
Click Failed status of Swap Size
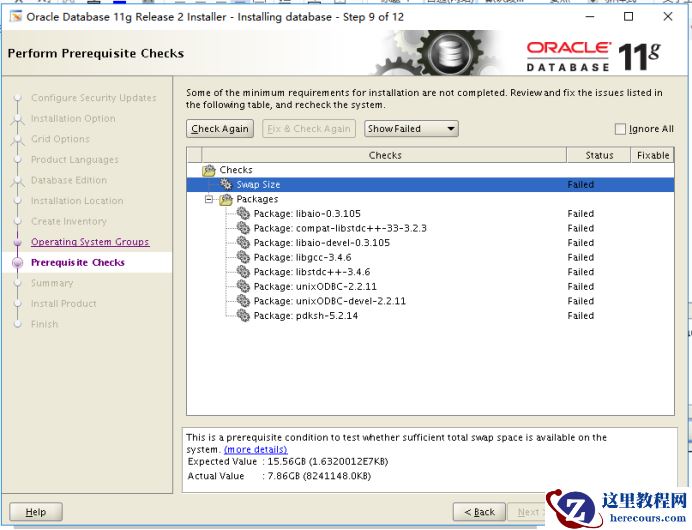point(580,184)
